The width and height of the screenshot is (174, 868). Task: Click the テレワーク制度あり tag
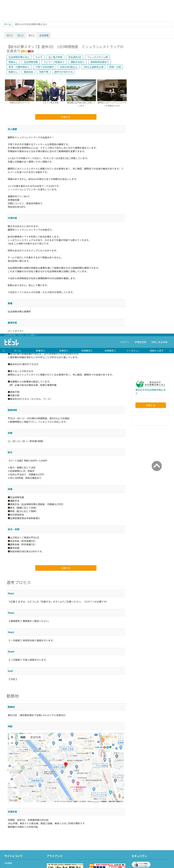point(54,62)
